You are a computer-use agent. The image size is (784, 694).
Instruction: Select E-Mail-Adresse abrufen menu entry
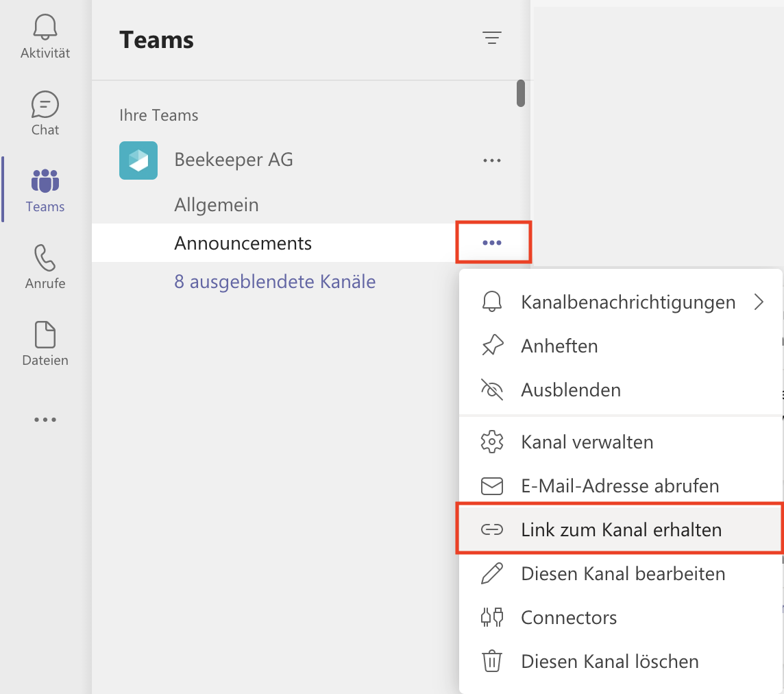point(620,486)
